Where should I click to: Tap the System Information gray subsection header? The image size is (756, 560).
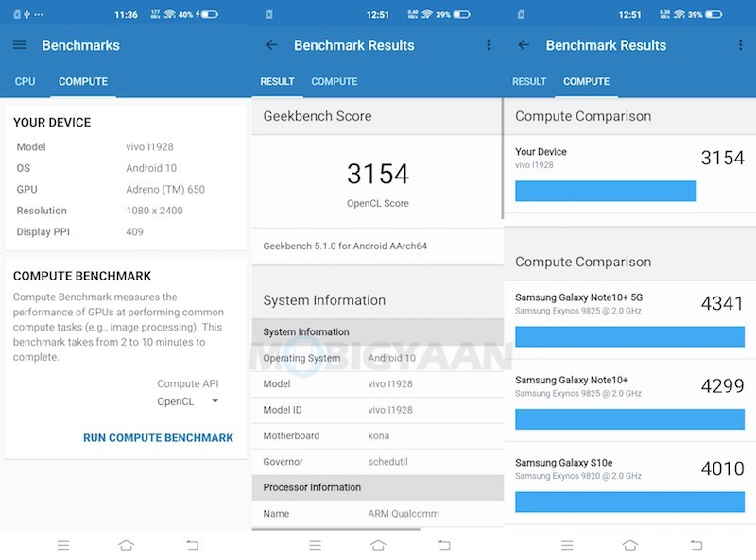(x=378, y=332)
